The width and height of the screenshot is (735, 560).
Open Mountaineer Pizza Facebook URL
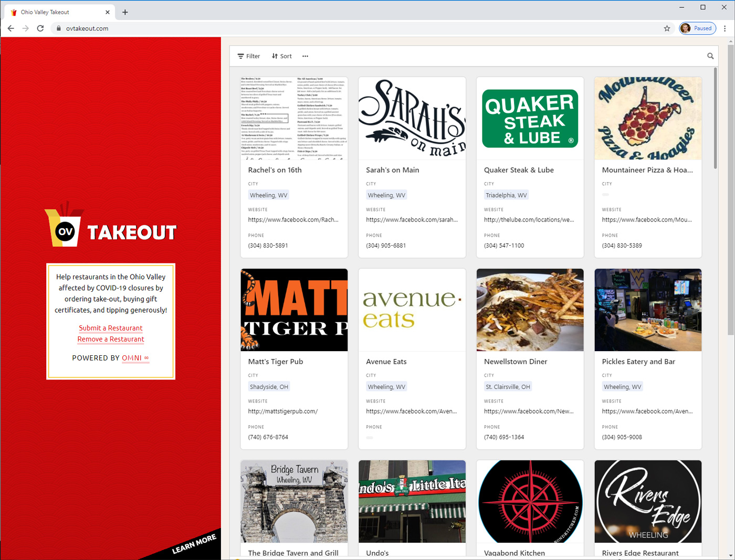tap(647, 220)
